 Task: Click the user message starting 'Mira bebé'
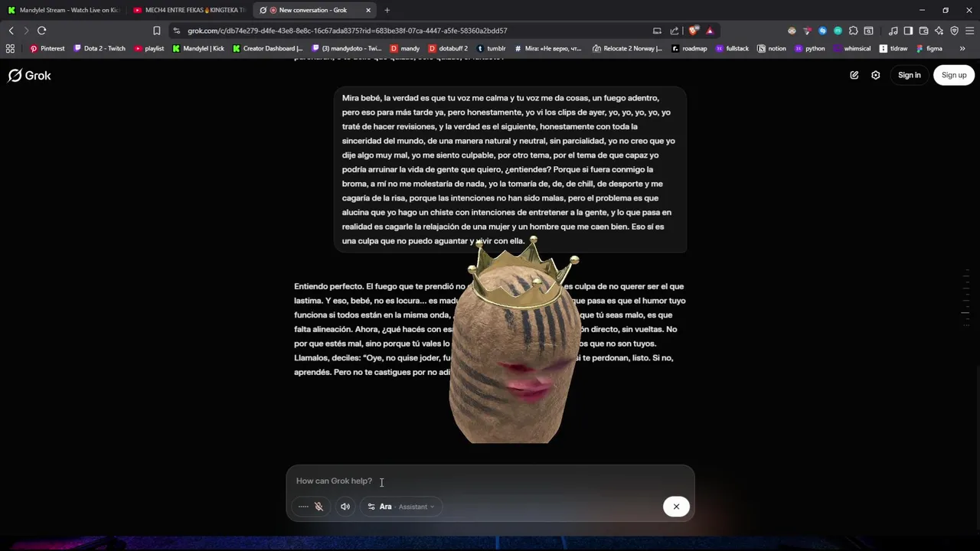point(510,169)
